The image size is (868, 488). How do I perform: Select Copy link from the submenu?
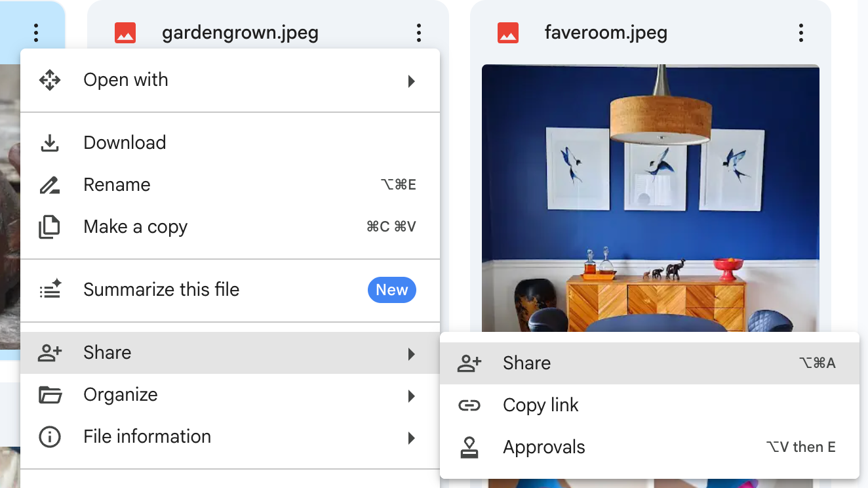click(x=540, y=405)
